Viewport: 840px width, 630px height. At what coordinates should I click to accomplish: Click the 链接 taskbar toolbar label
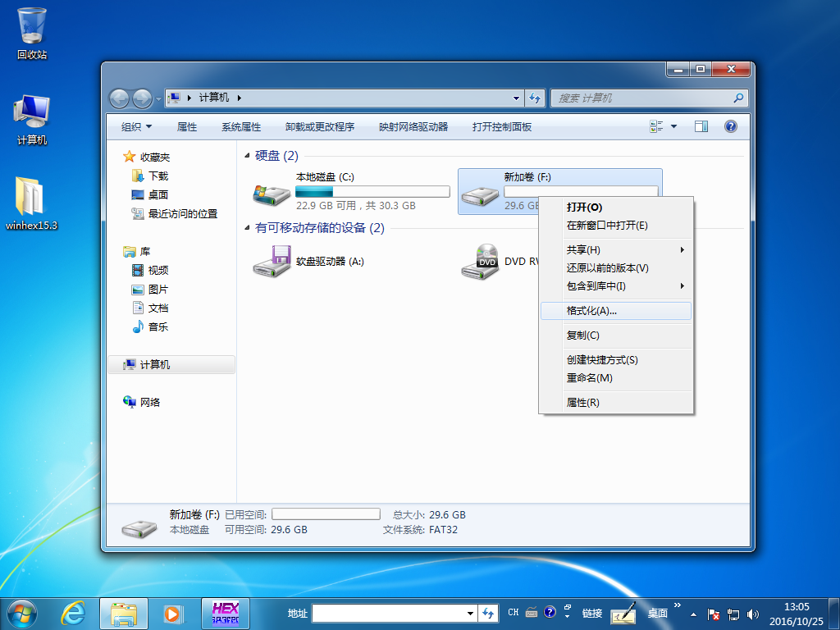coord(592,614)
